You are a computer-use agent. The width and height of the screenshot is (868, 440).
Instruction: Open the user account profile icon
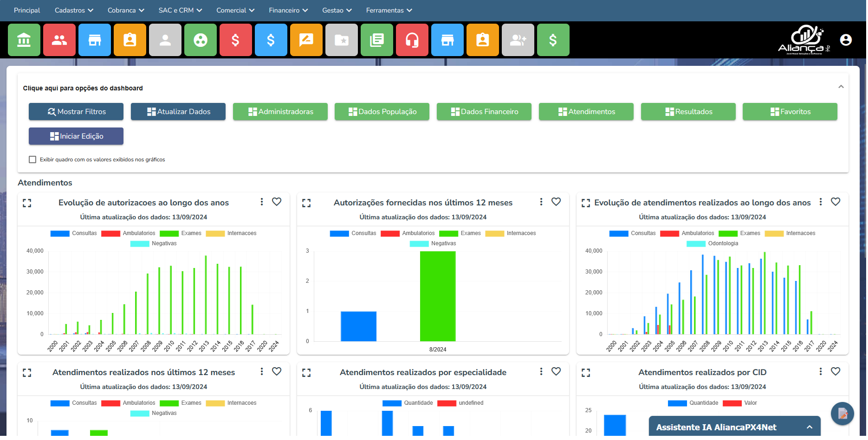[846, 40]
